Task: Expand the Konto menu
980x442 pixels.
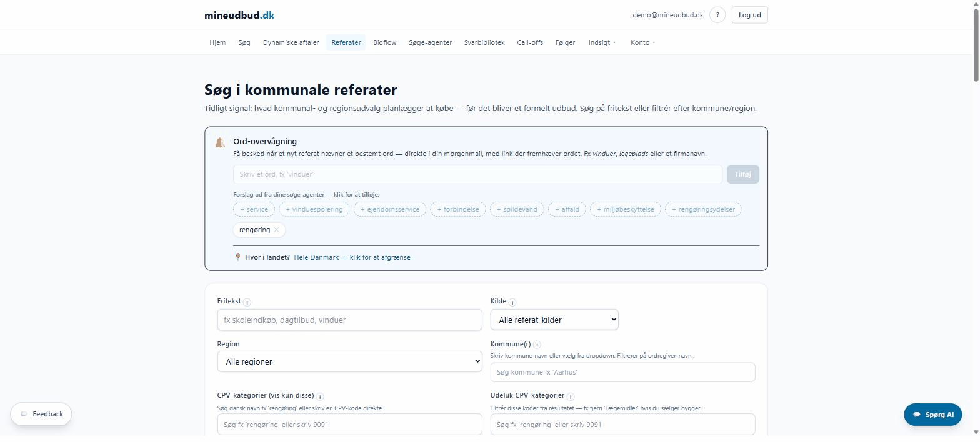Action: pos(642,42)
